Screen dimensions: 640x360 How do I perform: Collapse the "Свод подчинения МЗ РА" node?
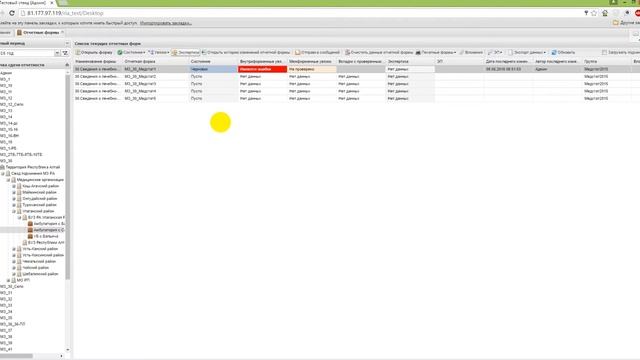tap(3, 173)
